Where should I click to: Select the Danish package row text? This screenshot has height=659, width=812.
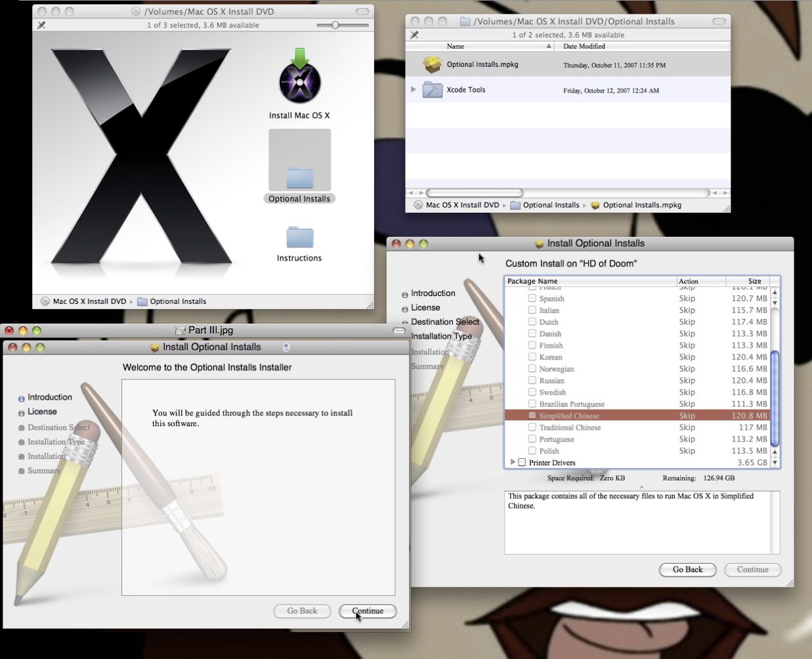coord(550,333)
